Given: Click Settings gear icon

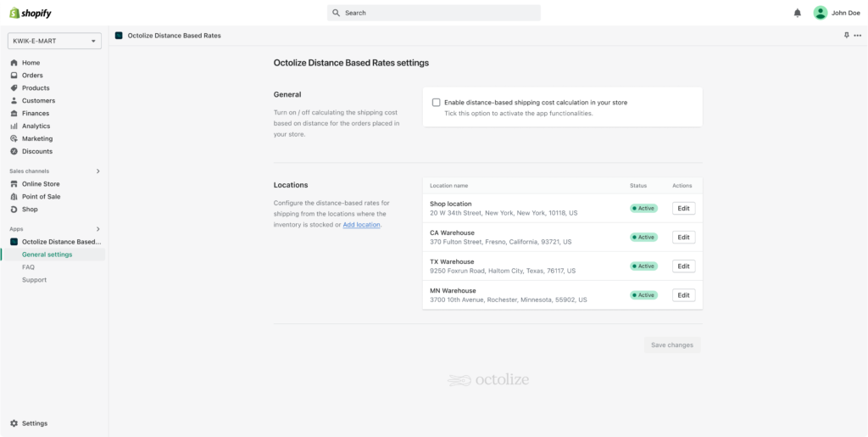Looking at the screenshot, I should coord(14,423).
